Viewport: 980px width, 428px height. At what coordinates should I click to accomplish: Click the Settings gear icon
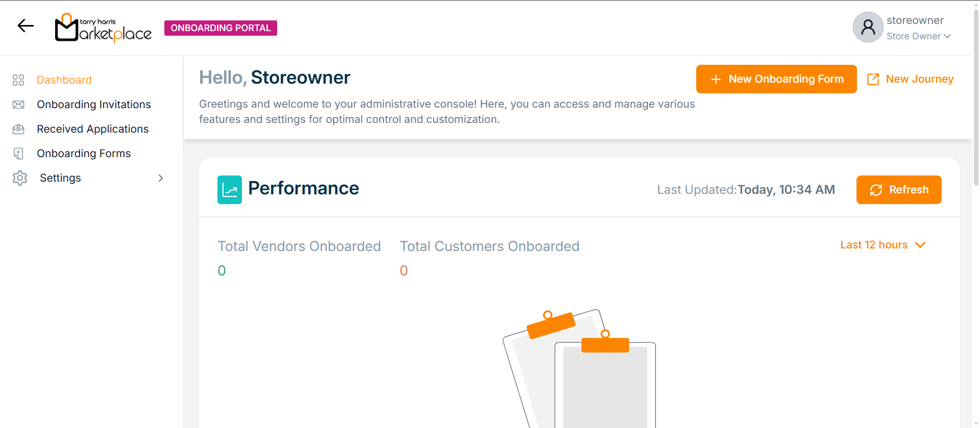tap(20, 178)
